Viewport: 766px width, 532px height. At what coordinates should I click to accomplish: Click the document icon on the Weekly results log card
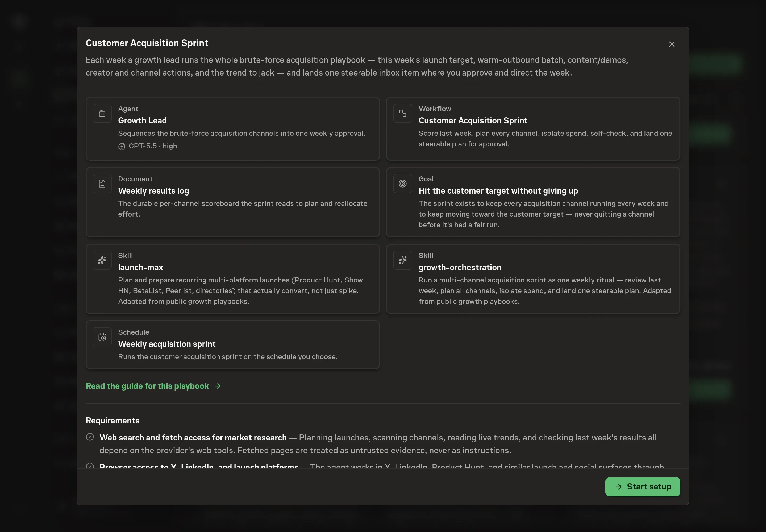102,184
